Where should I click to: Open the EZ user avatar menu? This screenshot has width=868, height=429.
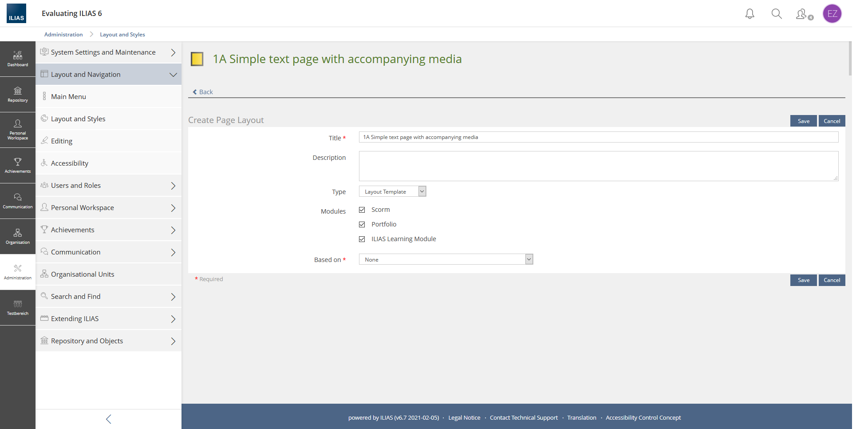[832, 14]
